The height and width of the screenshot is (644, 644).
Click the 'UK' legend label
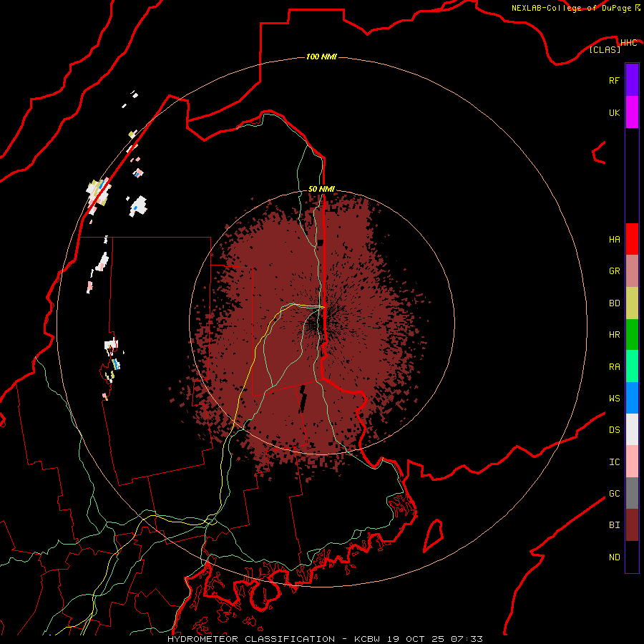pos(614,112)
